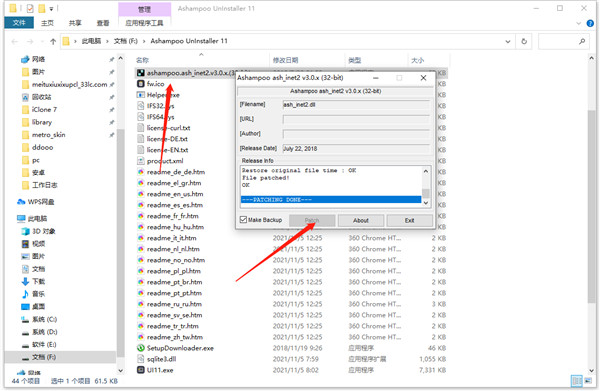
Task: Click the About button in patcher
Action: (360, 221)
